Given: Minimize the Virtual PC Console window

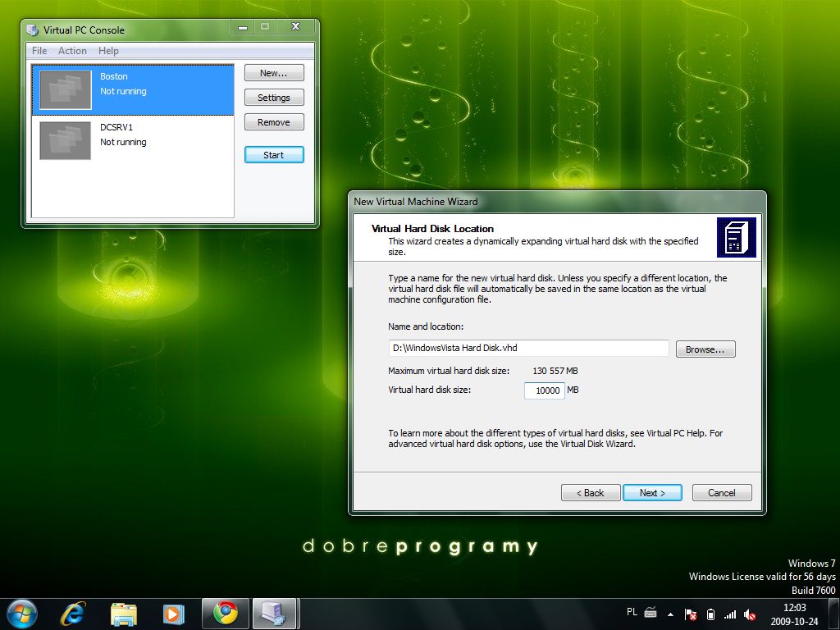Looking at the screenshot, I should tap(243, 27).
